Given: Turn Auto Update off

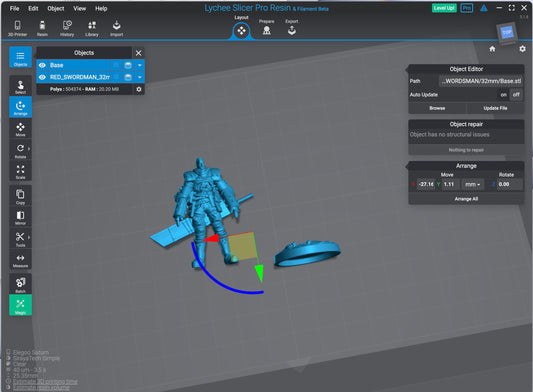Looking at the screenshot, I should 516,95.
